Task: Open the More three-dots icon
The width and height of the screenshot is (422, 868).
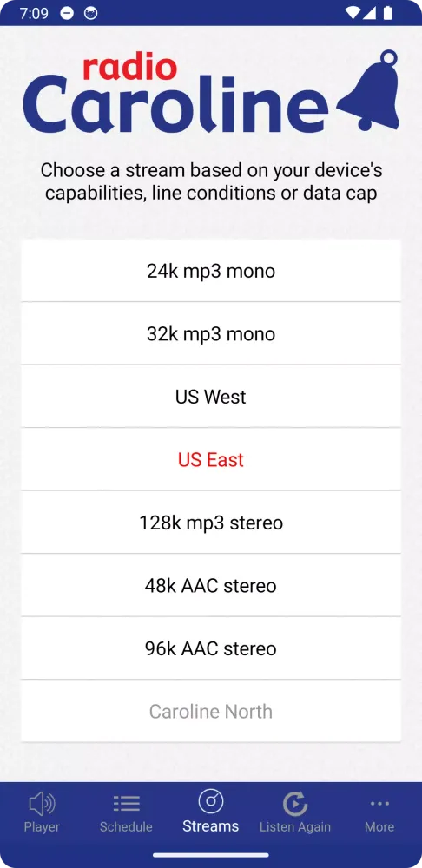Action: tap(379, 803)
